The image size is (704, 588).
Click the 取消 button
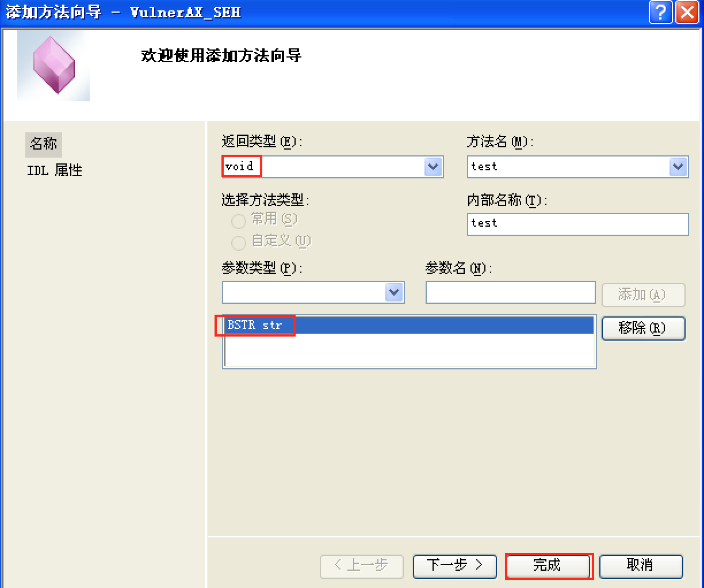coord(641,566)
